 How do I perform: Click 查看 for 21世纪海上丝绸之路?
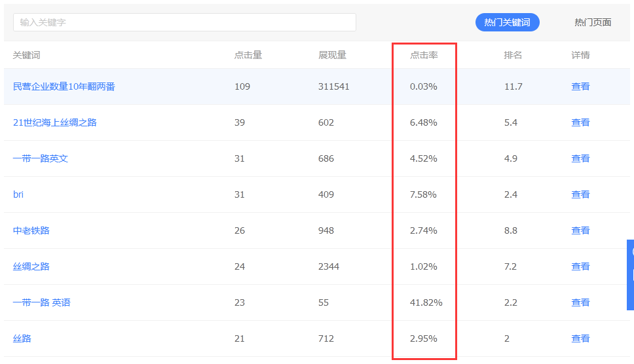(x=580, y=122)
